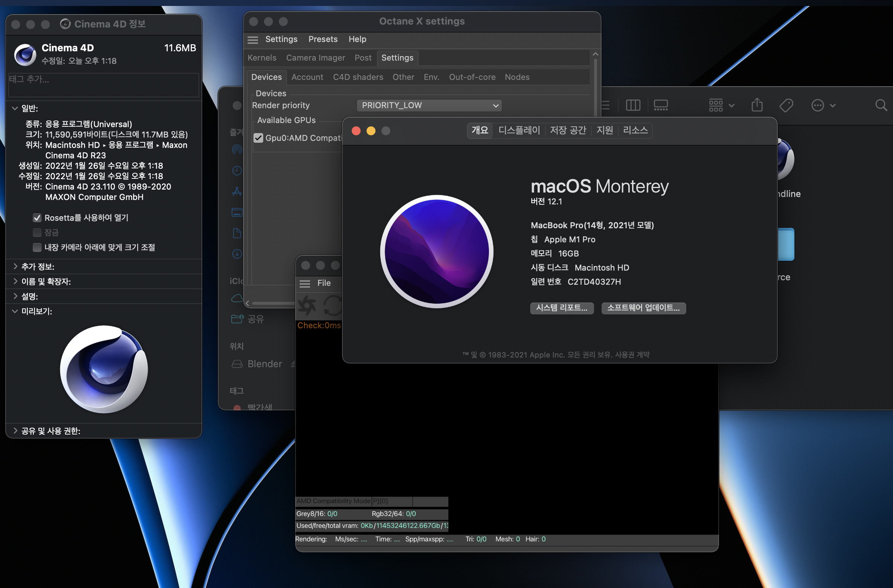
Task: Click the Recents clock icon in Finder sidebar
Action: coord(237,171)
